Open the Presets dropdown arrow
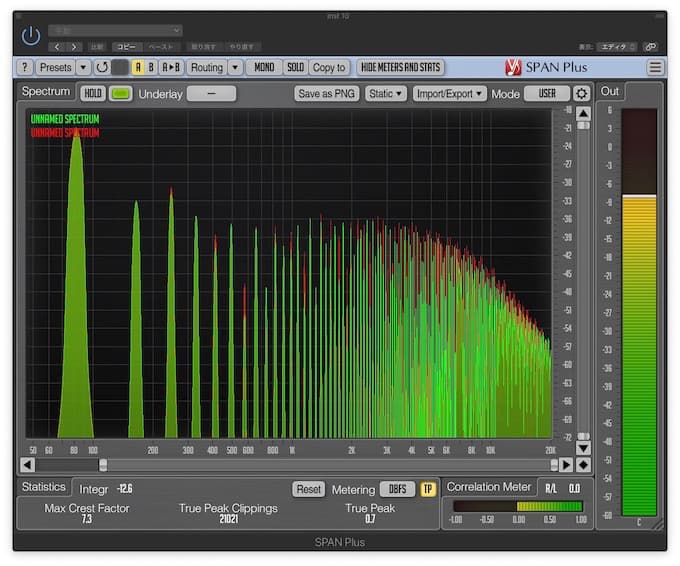The height and width of the screenshot is (566, 680). point(83,67)
